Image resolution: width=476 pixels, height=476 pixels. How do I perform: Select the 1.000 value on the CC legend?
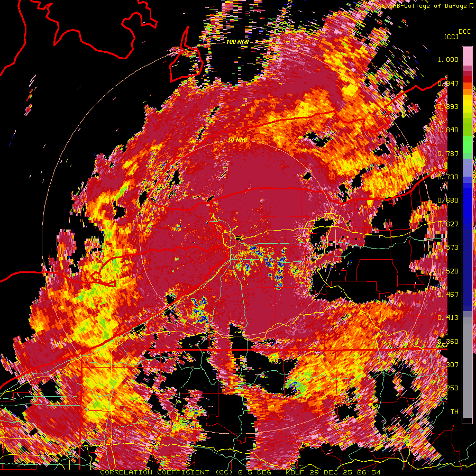[x=448, y=59]
